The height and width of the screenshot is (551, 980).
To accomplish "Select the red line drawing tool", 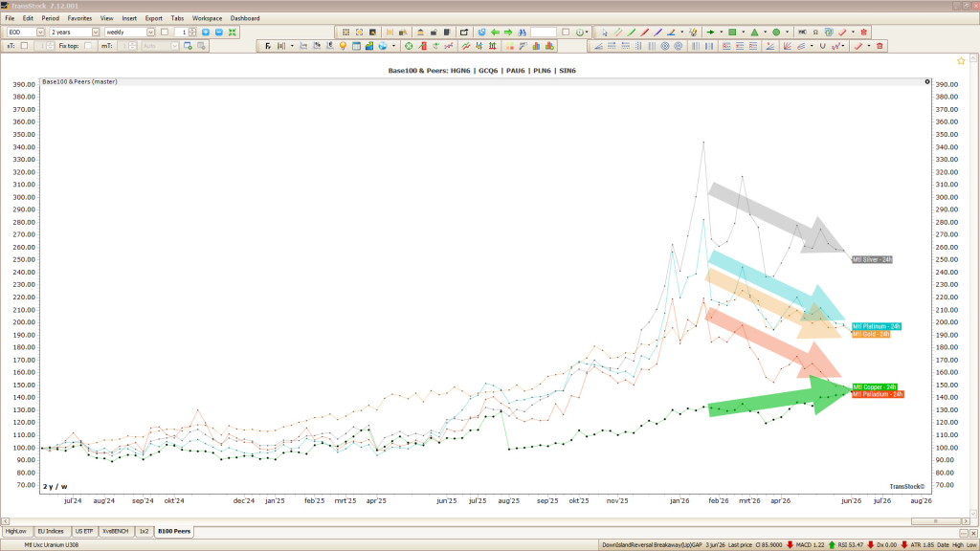I will (644, 32).
